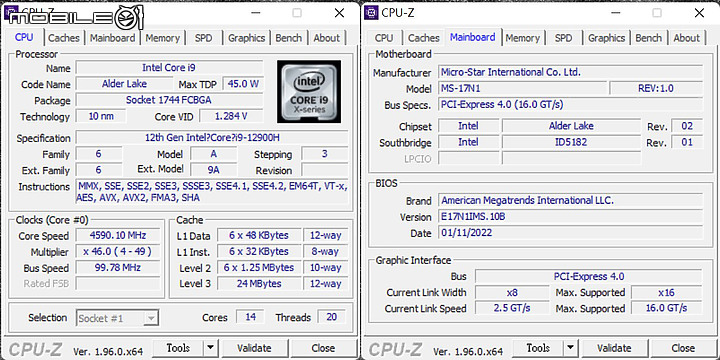Close the left CPU-Z window with X
The width and height of the screenshot is (720, 360).
339,13
